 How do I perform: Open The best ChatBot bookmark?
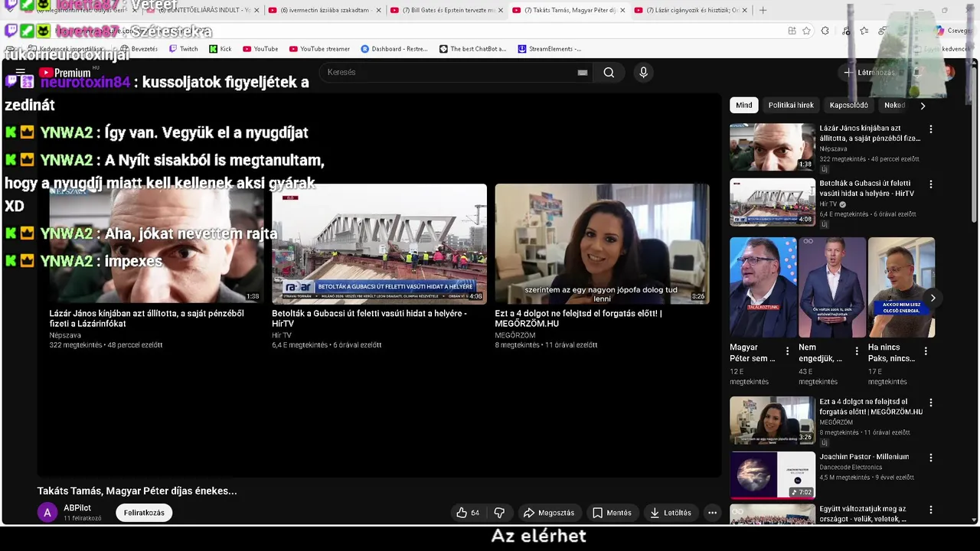pos(472,49)
